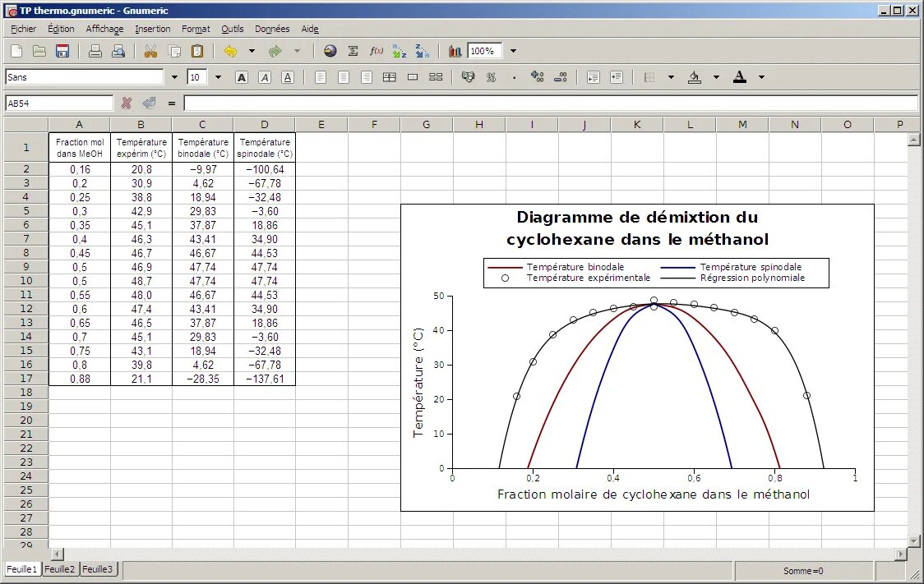This screenshot has width=924, height=584.
Task: Apply thousands separator format
Action: pyautogui.click(x=514, y=77)
